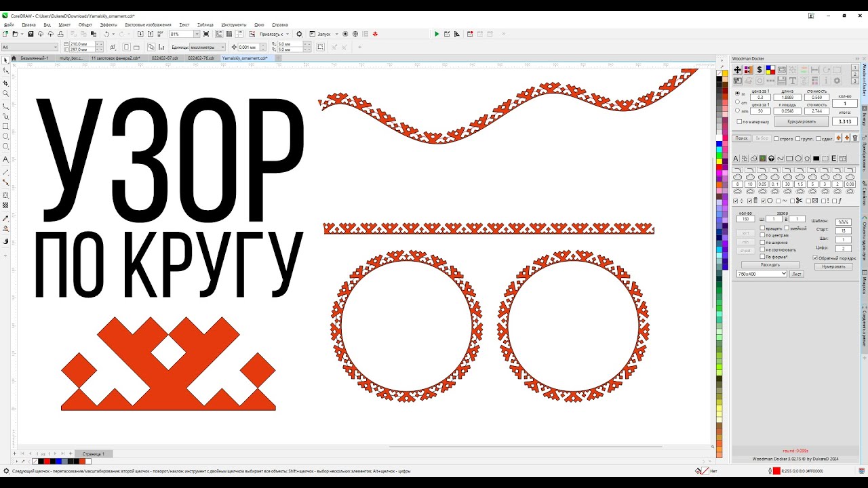Uncheck 'Обратный порядок' checkbox

(x=815, y=258)
